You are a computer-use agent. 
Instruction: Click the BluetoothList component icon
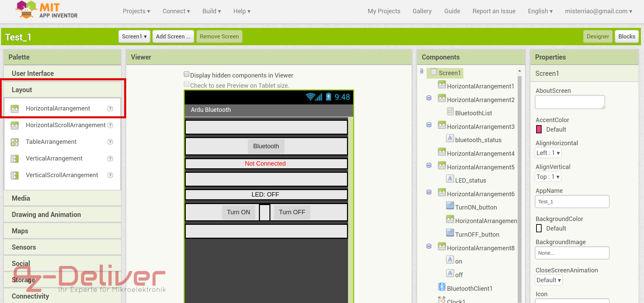(450, 112)
